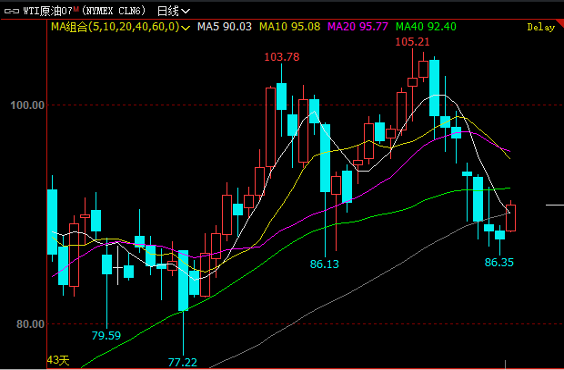This screenshot has width=564, height=370.
Task: Click the 79.59 low price label
Action: [x=106, y=336]
